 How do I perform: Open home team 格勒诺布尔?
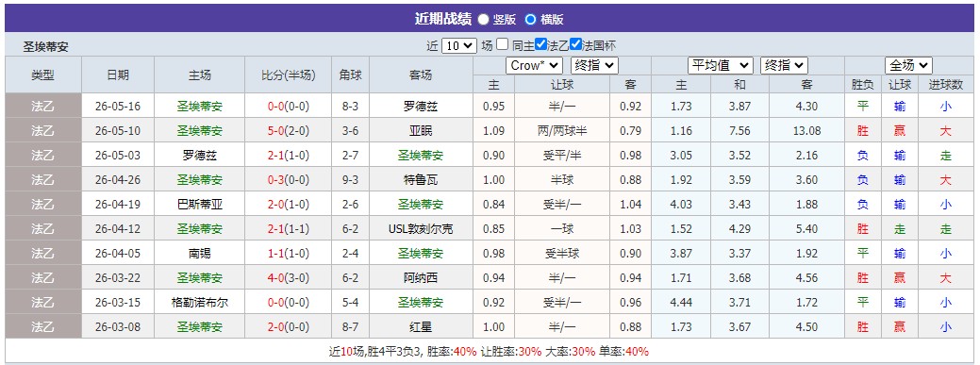(199, 303)
